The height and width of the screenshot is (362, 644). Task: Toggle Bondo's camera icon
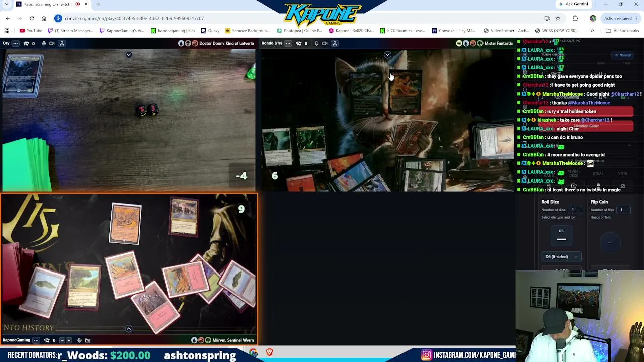tap(325, 43)
